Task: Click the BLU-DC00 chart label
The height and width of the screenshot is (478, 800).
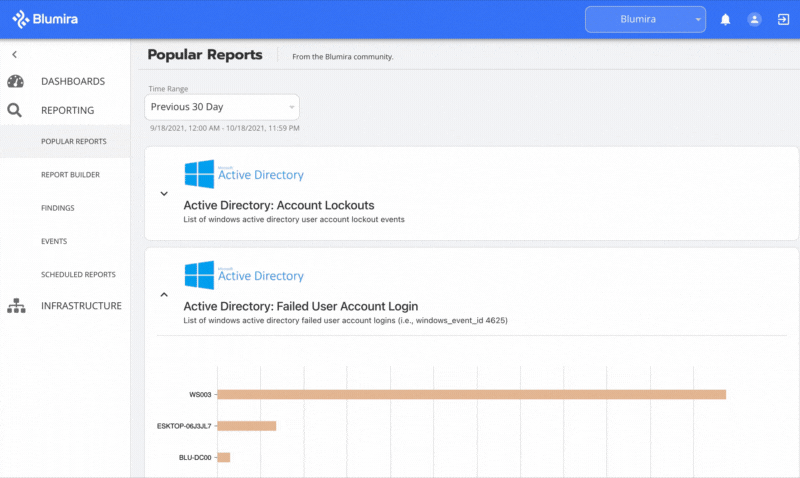Action: coord(195,457)
